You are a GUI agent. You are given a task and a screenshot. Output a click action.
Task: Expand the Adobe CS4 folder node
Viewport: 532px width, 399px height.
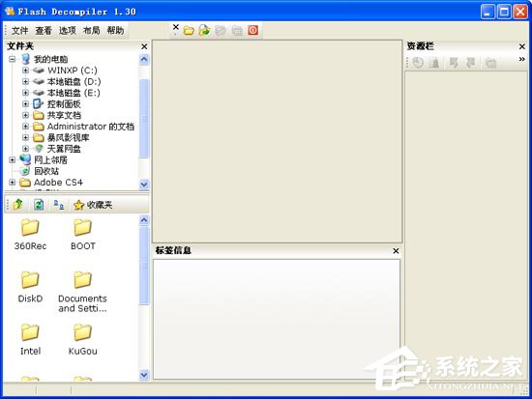pos(13,183)
